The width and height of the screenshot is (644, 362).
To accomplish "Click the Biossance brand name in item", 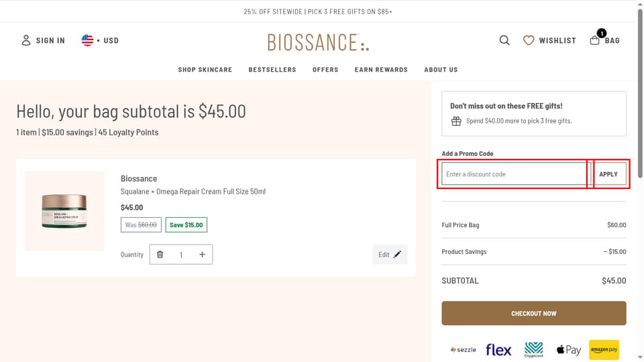I will point(139,178).
